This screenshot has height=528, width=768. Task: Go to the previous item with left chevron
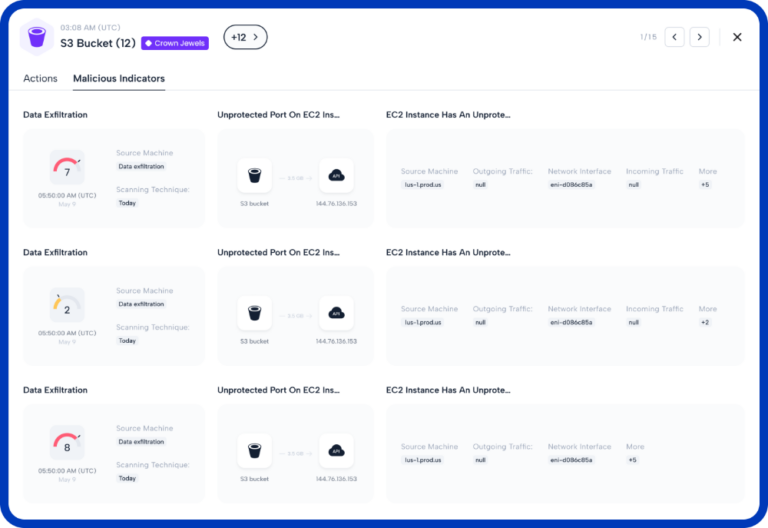coord(674,37)
